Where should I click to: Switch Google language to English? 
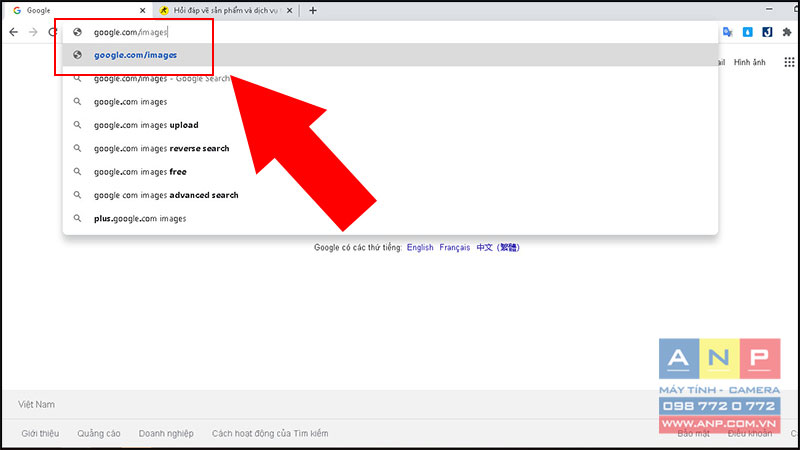[x=420, y=247]
